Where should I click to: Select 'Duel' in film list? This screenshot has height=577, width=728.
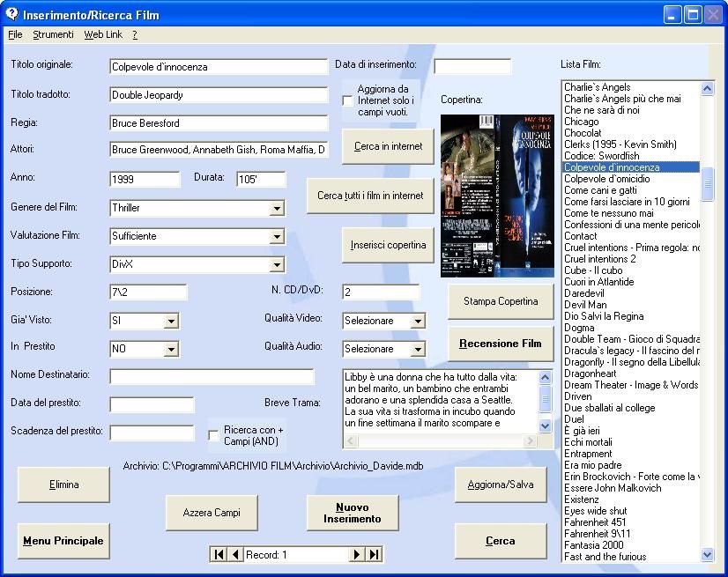tap(574, 419)
